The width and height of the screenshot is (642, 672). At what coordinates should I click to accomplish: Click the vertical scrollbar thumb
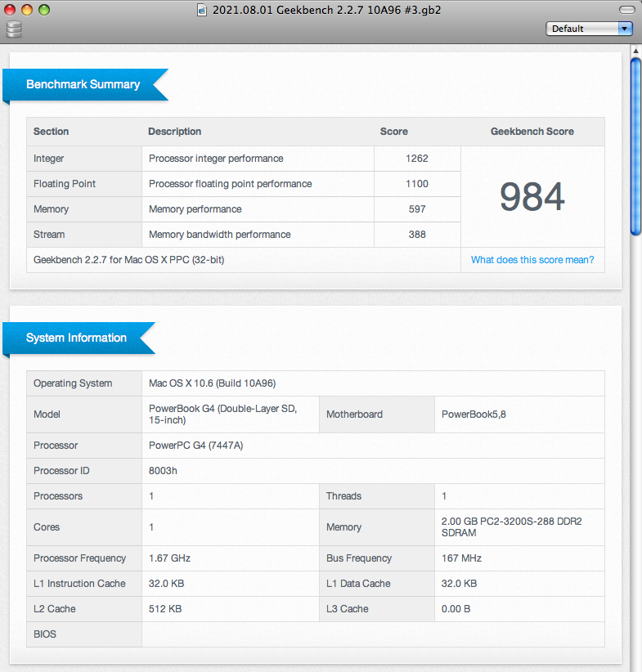pyautogui.click(x=635, y=146)
